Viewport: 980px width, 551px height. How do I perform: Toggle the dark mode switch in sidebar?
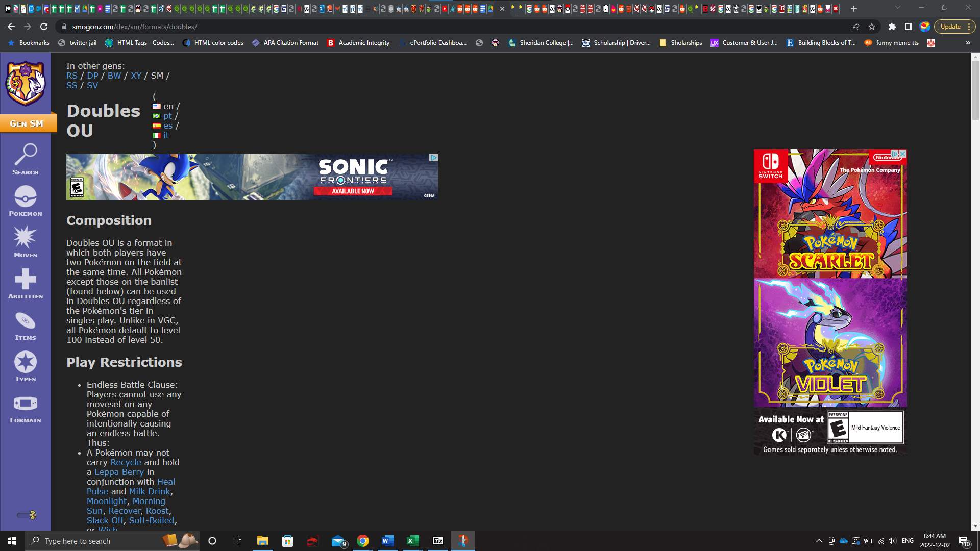(x=27, y=515)
